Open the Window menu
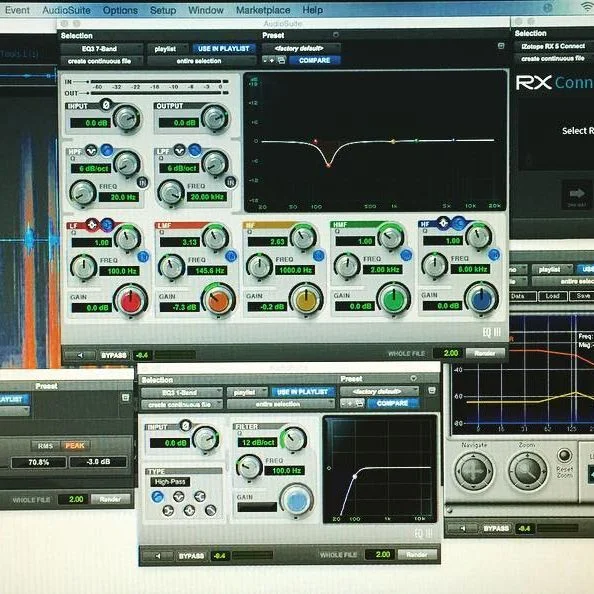The height and width of the screenshot is (594, 594). (206, 10)
